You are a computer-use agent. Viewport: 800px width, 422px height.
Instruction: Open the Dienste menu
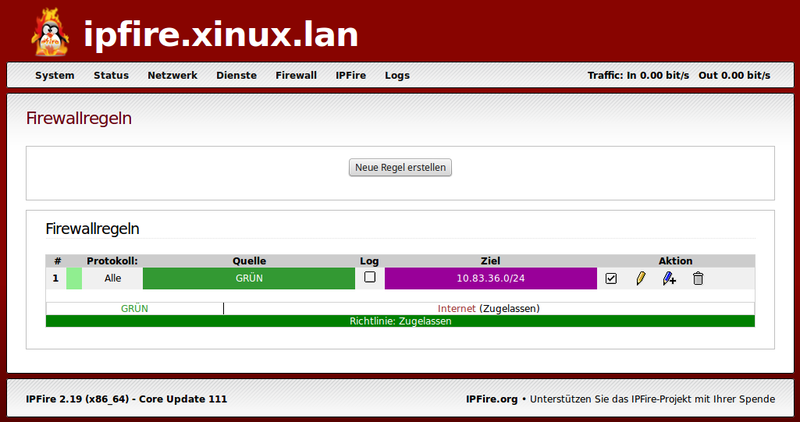236,75
